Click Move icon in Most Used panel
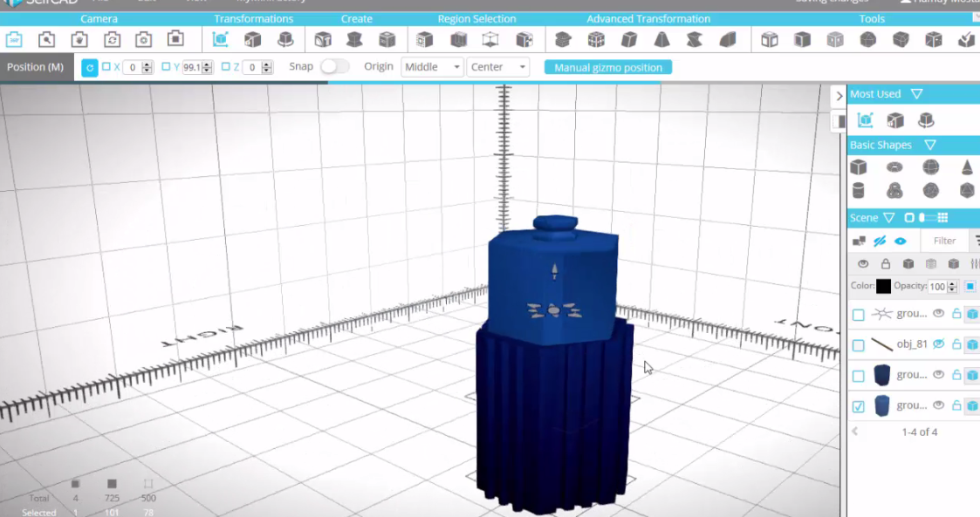 point(865,120)
